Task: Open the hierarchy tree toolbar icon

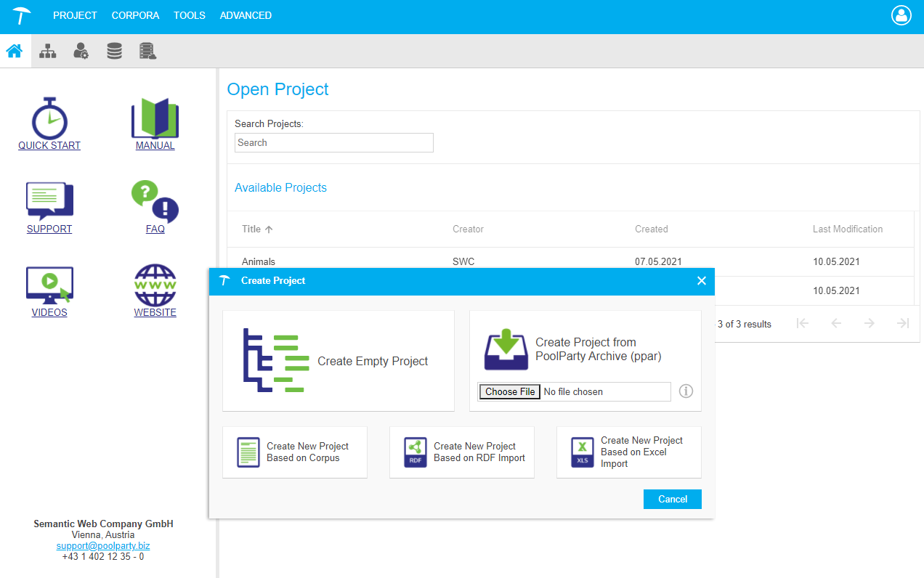Action: point(48,52)
